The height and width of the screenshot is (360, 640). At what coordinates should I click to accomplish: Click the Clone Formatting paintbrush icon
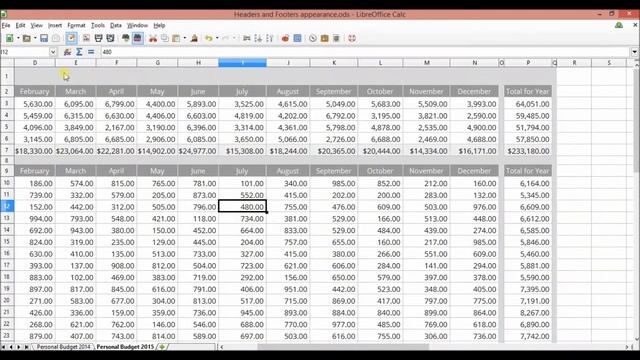click(x=194, y=38)
